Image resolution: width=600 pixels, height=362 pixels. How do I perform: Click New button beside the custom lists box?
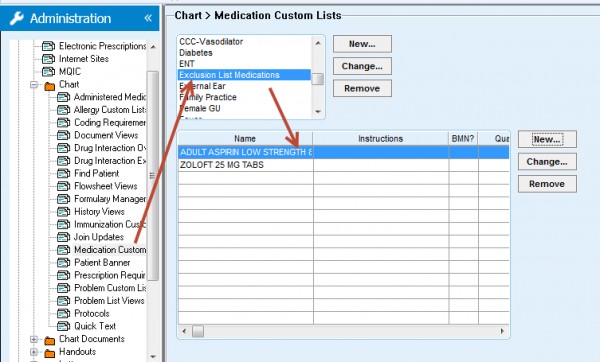[362, 44]
